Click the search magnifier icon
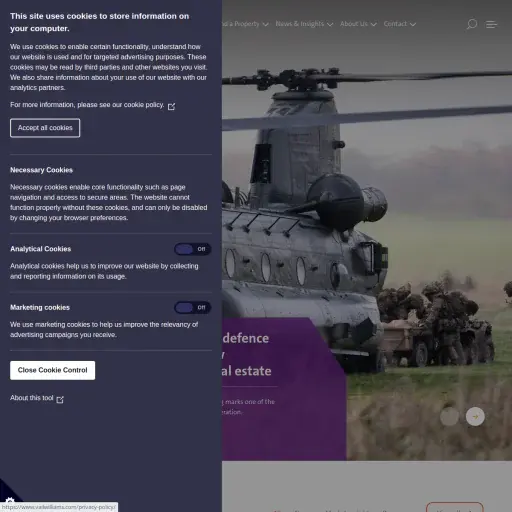Image resolution: width=512 pixels, height=512 pixels. 471,24
